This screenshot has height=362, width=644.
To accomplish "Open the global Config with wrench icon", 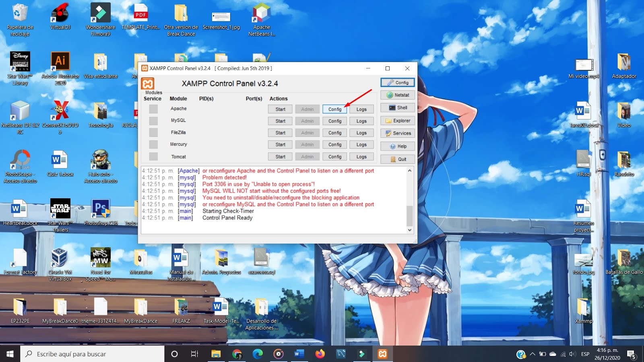I will coord(398,82).
